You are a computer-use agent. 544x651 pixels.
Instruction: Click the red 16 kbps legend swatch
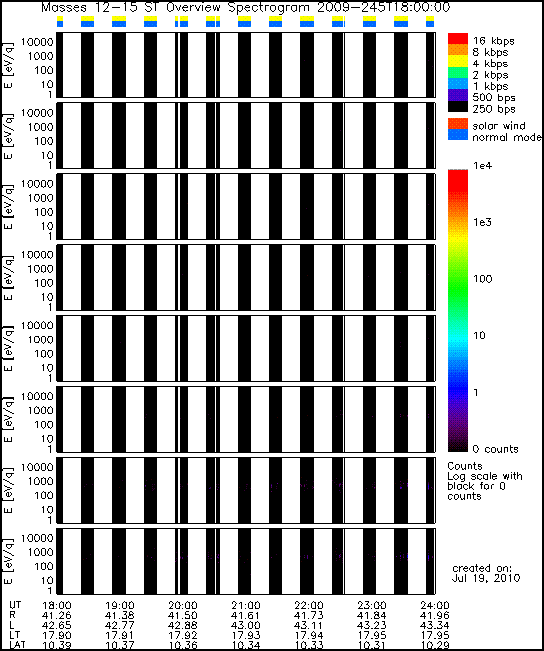pyautogui.click(x=458, y=39)
